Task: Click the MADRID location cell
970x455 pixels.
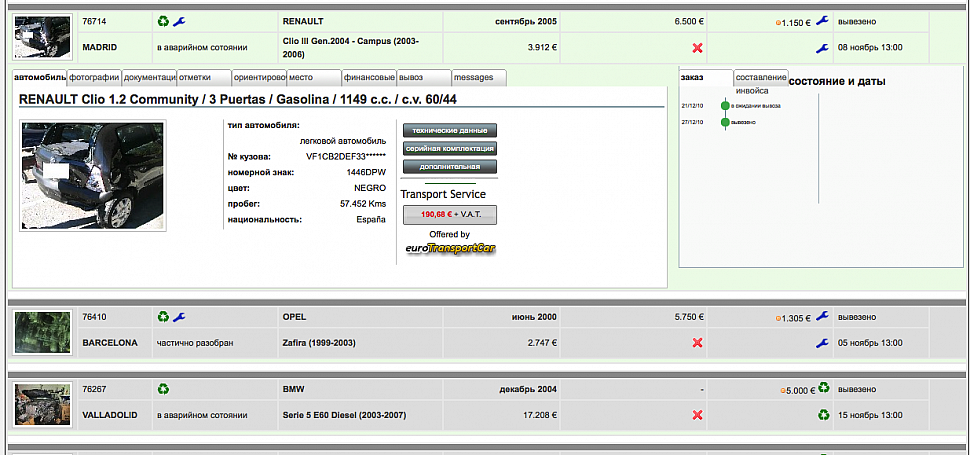Action: tap(114, 48)
